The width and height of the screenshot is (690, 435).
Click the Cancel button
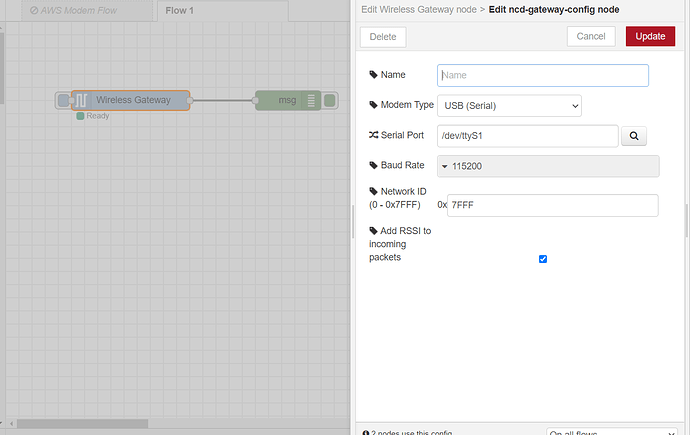pos(591,37)
